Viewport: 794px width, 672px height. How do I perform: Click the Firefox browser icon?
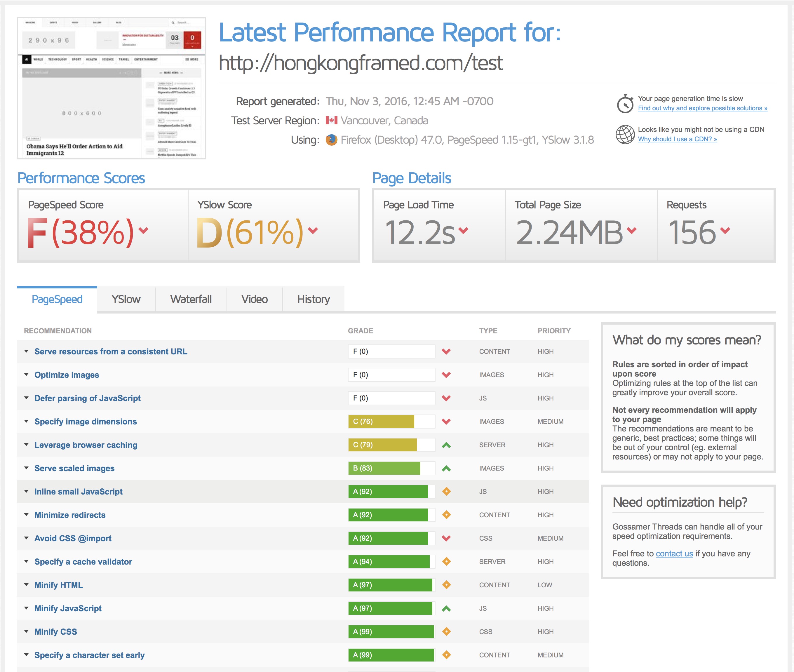pos(332,140)
